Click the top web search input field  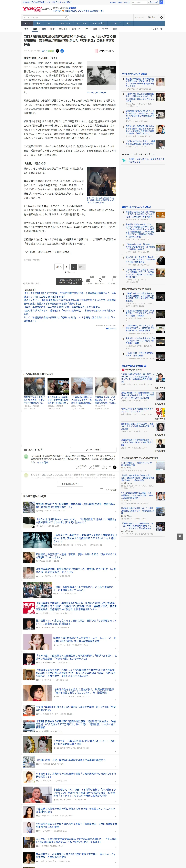(139, 2)
